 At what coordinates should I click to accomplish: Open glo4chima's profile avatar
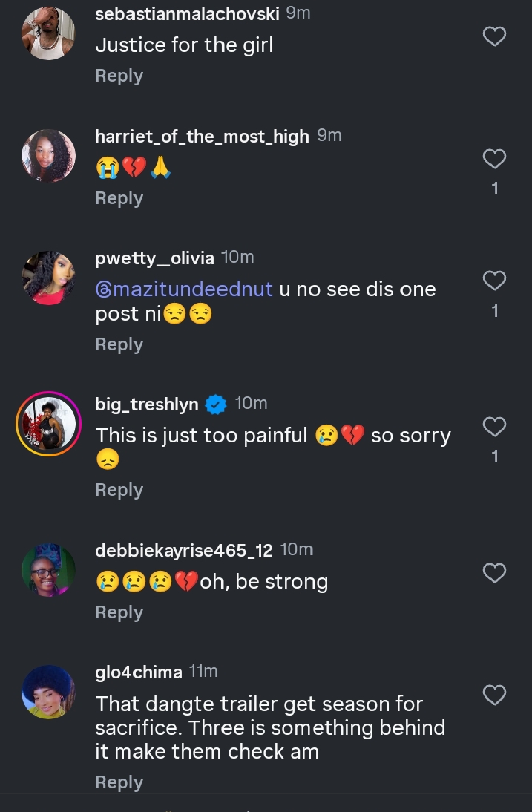tap(48, 692)
